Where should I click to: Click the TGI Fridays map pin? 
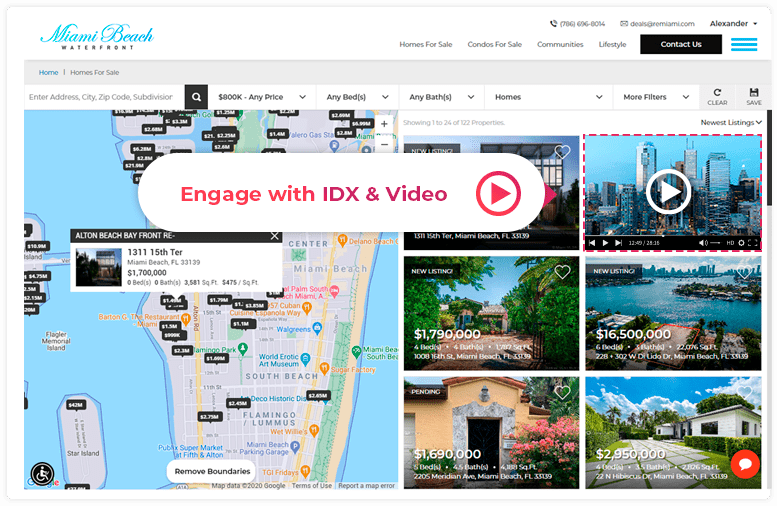tap(305, 471)
